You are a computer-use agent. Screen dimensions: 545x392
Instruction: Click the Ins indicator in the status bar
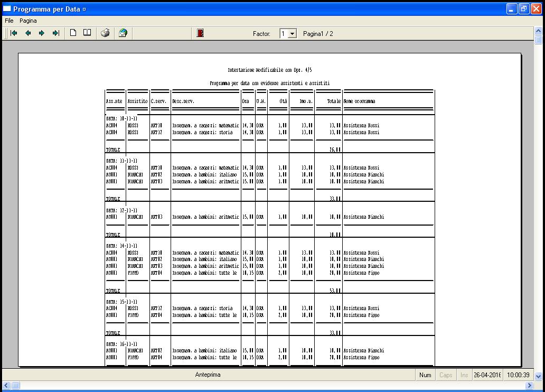464,375
